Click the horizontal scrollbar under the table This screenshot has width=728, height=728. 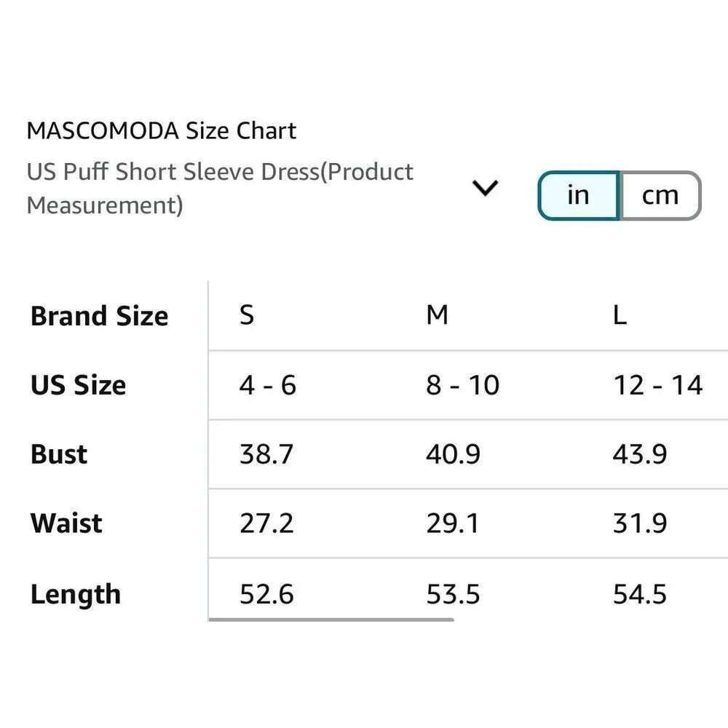click(331, 620)
